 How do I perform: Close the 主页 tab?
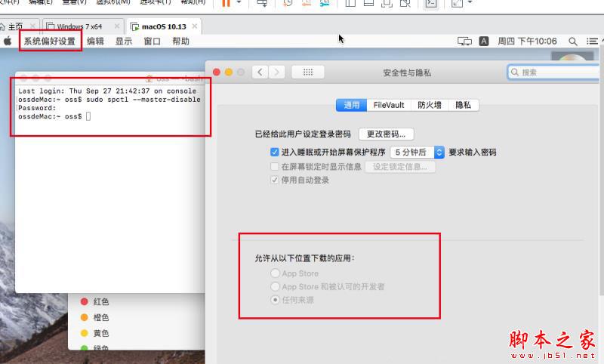(x=32, y=26)
